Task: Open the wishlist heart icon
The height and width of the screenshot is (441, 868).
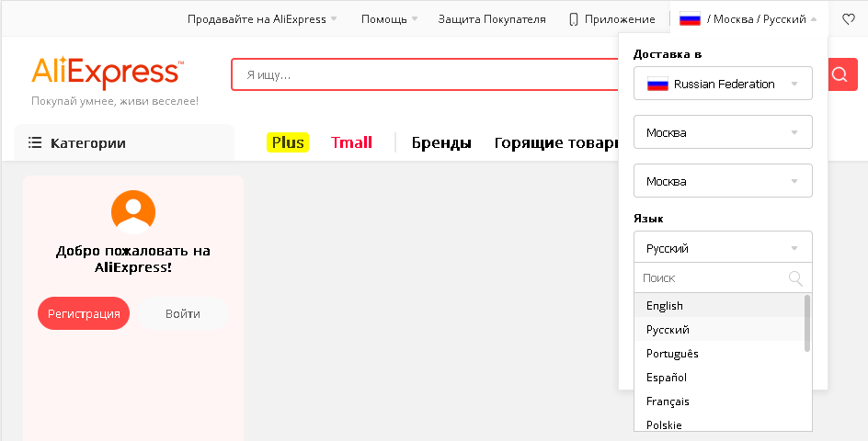Action: coord(849,19)
